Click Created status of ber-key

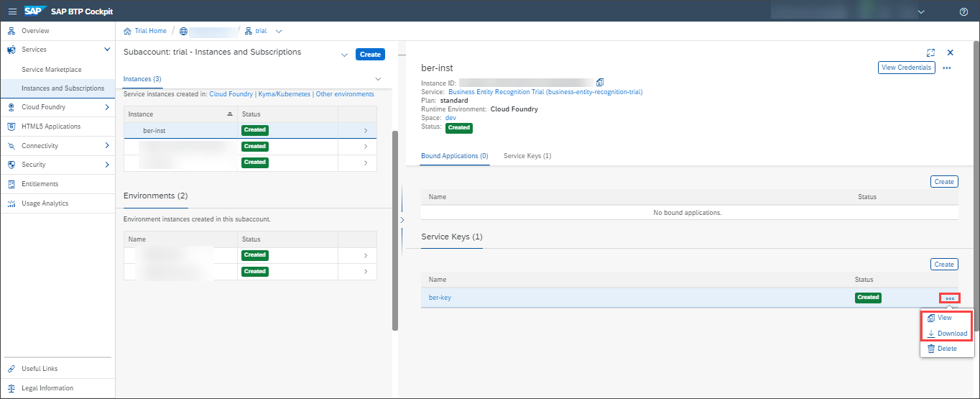(868, 298)
